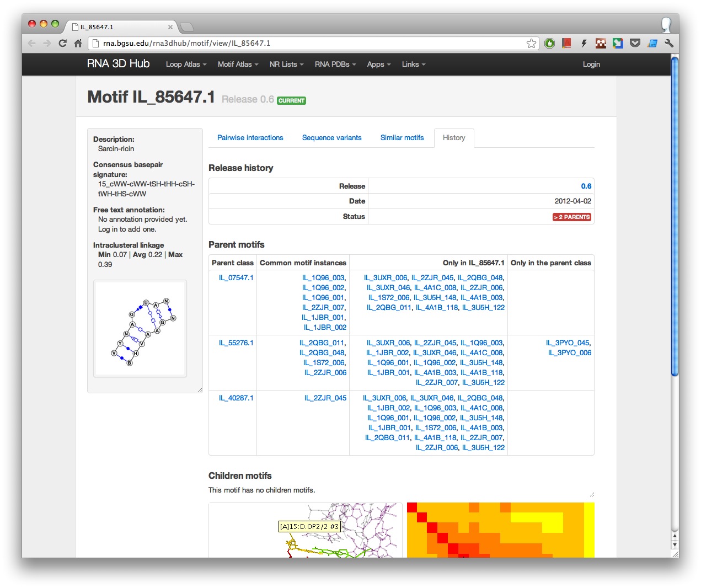Image resolution: width=701 pixels, height=588 pixels.
Task: Open the Similar motifs tab
Action: pos(402,138)
